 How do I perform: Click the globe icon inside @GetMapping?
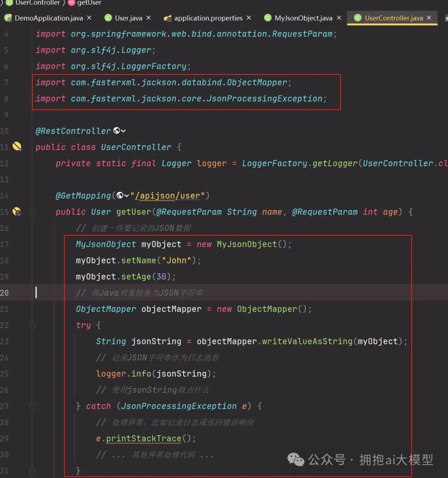point(120,195)
